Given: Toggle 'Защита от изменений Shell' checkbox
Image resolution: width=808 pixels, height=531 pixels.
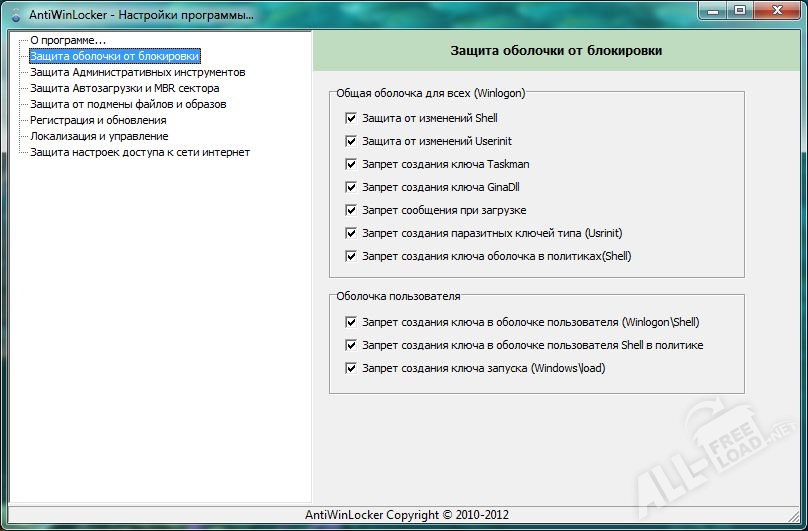Looking at the screenshot, I should (351, 118).
